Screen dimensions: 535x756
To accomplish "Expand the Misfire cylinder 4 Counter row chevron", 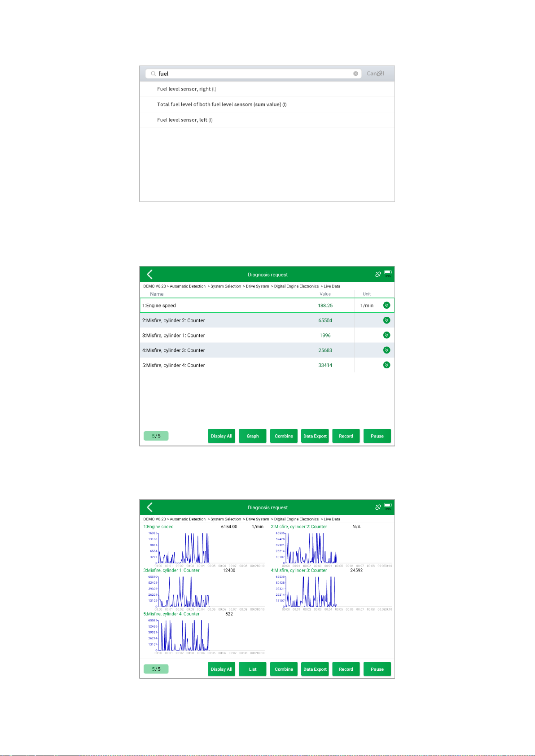I will coord(386,365).
